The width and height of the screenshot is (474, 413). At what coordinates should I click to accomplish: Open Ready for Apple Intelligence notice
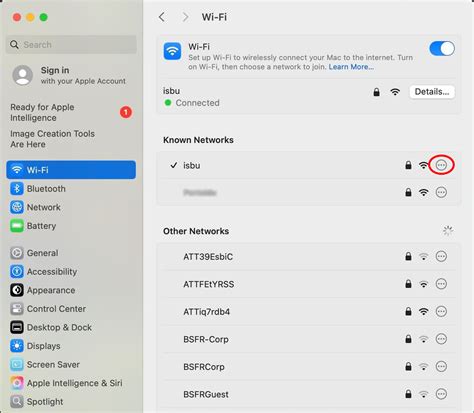point(71,113)
